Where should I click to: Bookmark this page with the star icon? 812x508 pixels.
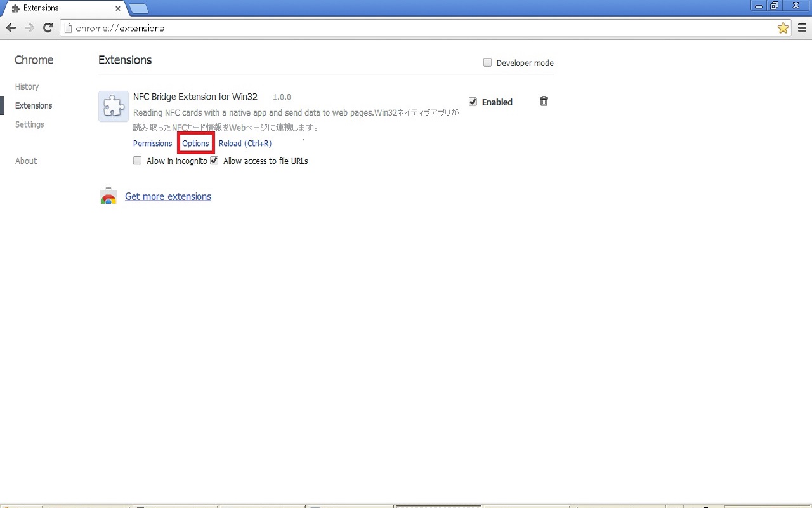[783, 28]
